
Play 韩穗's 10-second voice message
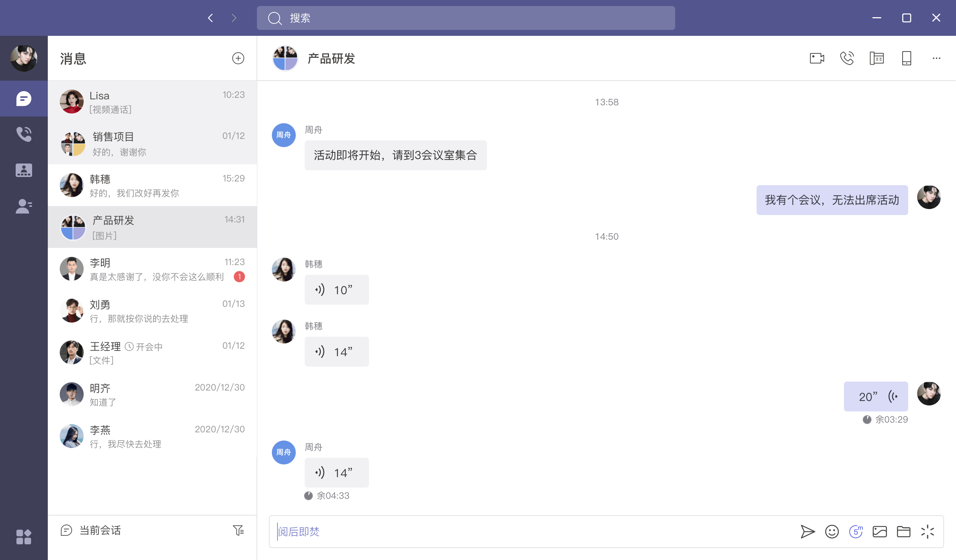click(336, 290)
